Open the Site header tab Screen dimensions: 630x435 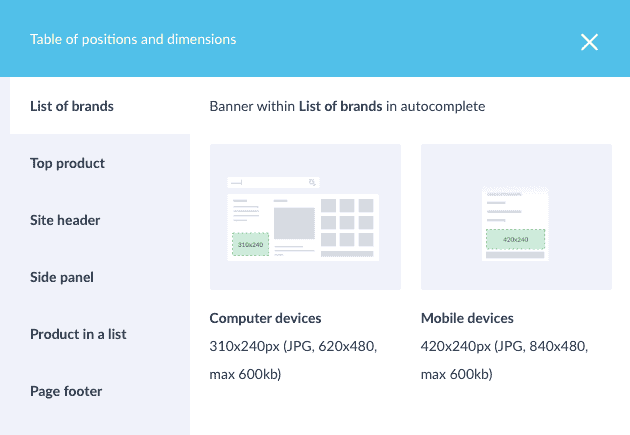(65, 220)
